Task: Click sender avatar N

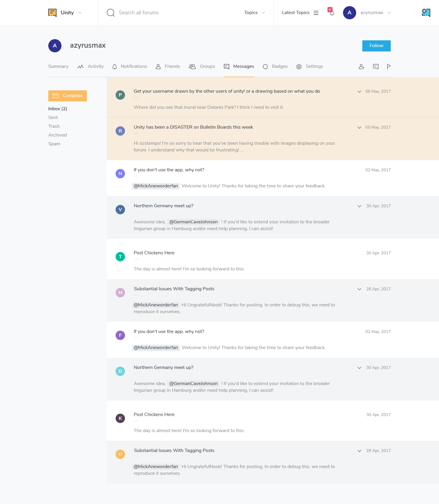Action: (120, 174)
